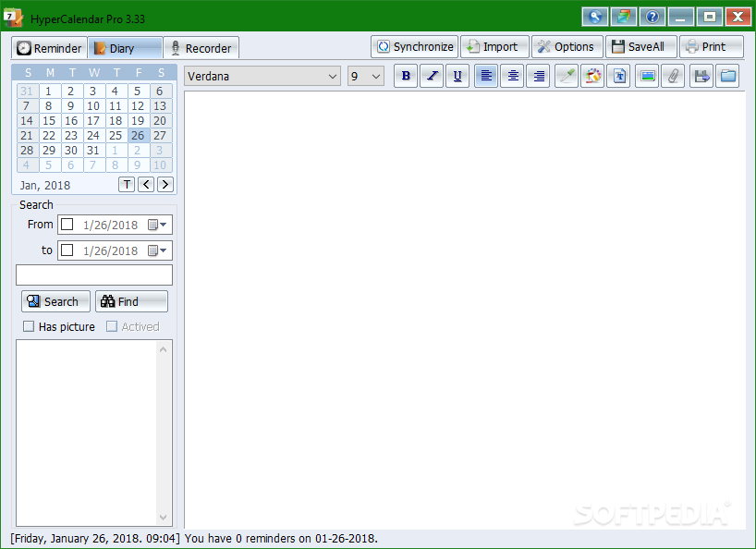Open the Options dialog

tap(567, 47)
